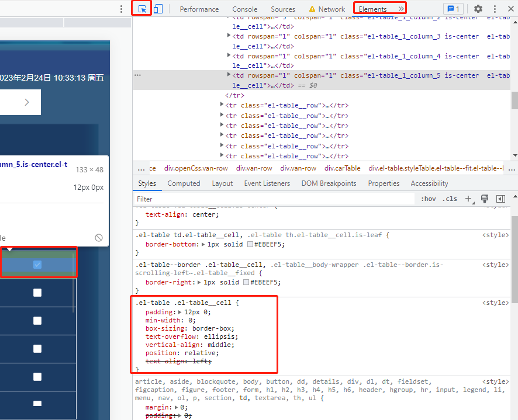The height and width of the screenshot is (420, 518).
Task: Expand the el-table_1_column_4 td node
Action: point(229,55)
